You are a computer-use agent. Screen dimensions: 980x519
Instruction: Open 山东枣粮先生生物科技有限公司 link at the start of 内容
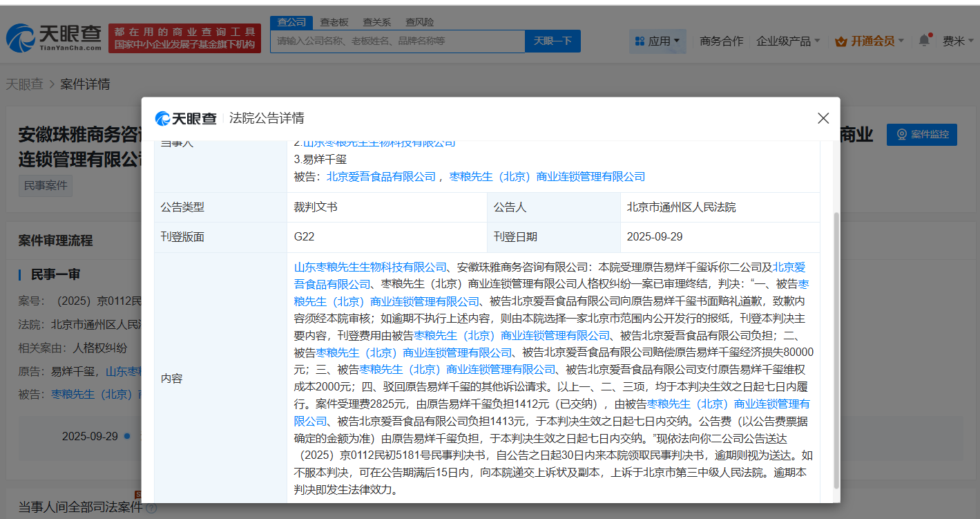coord(371,267)
